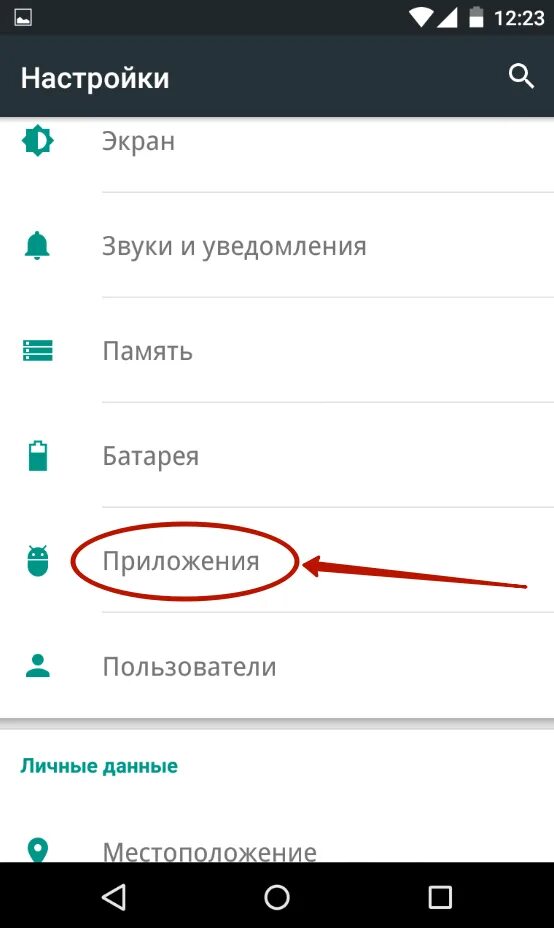Open the Приложения apps entry
The height and width of the screenshot is (928, 554).
[277, 560]
